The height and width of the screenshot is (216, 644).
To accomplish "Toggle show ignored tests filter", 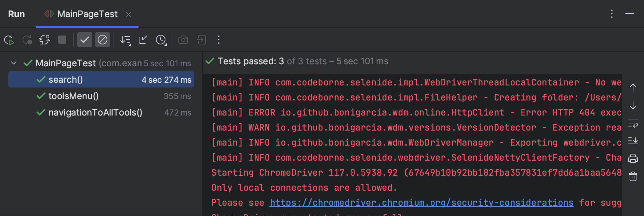I will coord(102,40).
